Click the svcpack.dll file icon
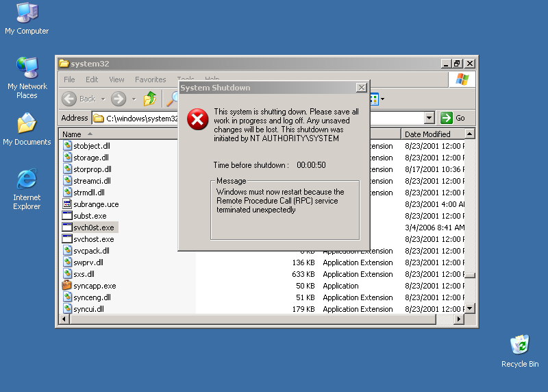The image size is (548, 392). tap(67, 250)
